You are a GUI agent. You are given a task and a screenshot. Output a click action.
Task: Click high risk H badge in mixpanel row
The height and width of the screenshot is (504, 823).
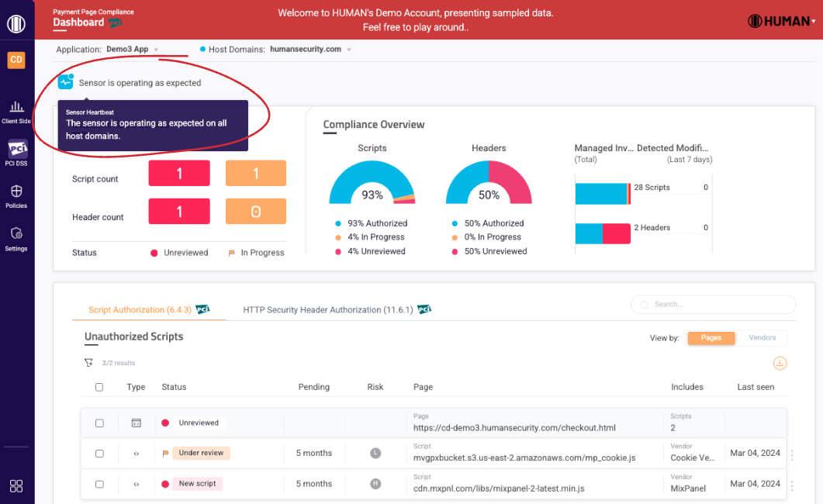click(x=375, y=484)
